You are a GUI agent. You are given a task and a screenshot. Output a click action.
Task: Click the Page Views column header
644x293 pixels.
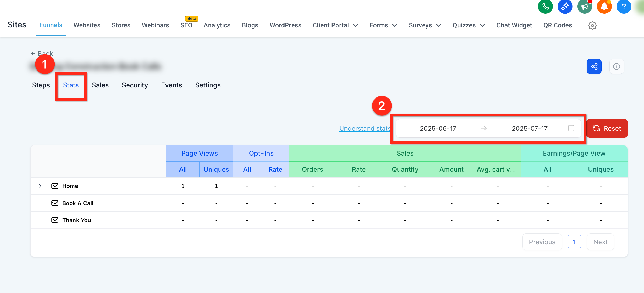pos(200,153)
